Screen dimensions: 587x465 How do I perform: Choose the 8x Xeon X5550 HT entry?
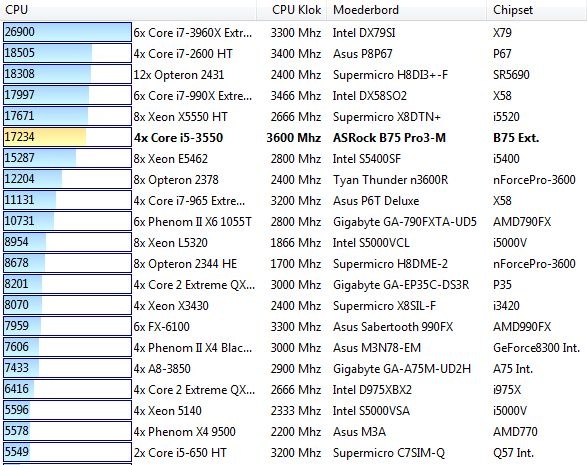click(x=180, y=117)
